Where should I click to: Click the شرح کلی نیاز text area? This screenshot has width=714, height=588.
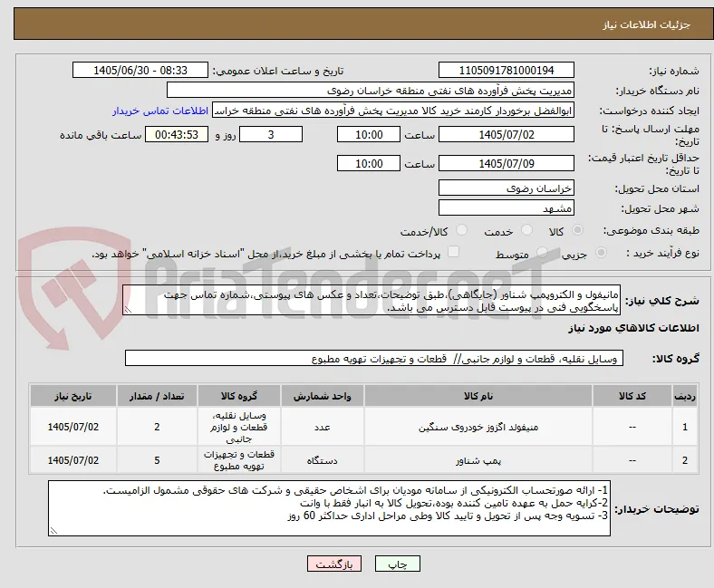[371, 301]
